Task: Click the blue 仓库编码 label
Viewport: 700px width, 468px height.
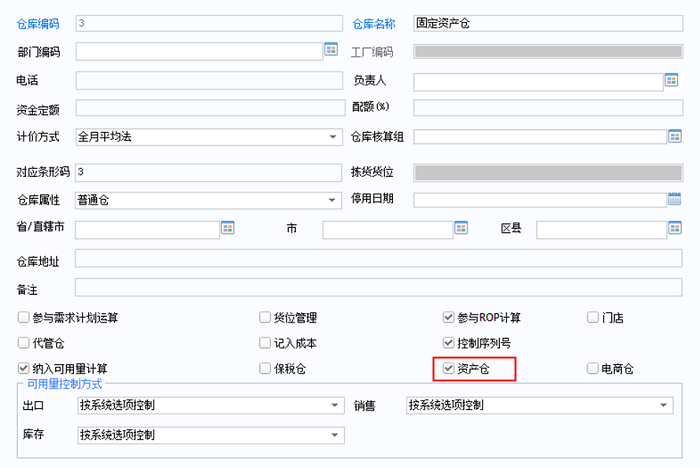Action: [x=38, y=24]
